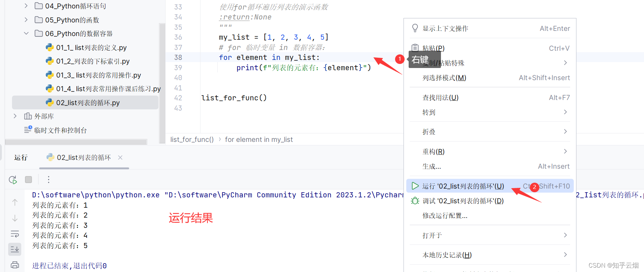Click line number 42 in gutter

178,98
